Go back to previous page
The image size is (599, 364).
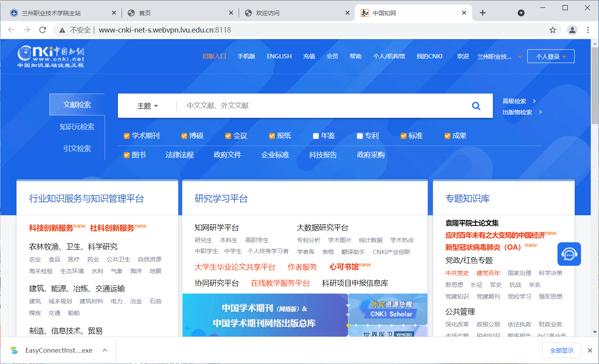[11, 30]
